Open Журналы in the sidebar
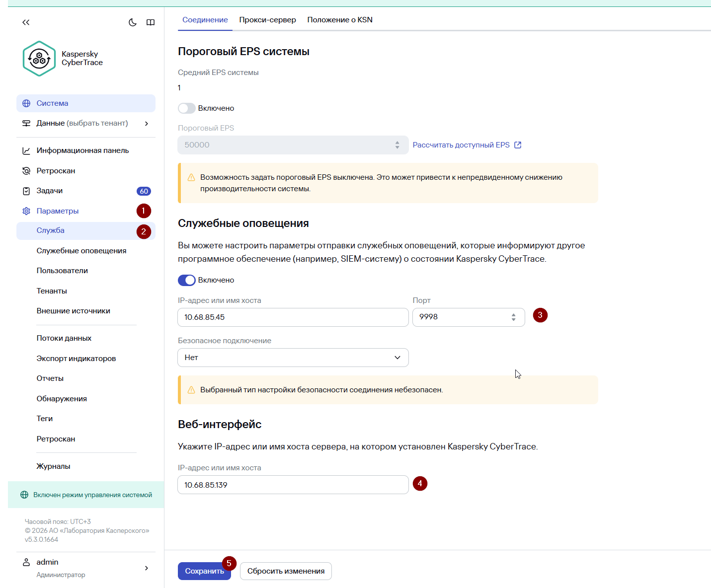 click(53, 466)
